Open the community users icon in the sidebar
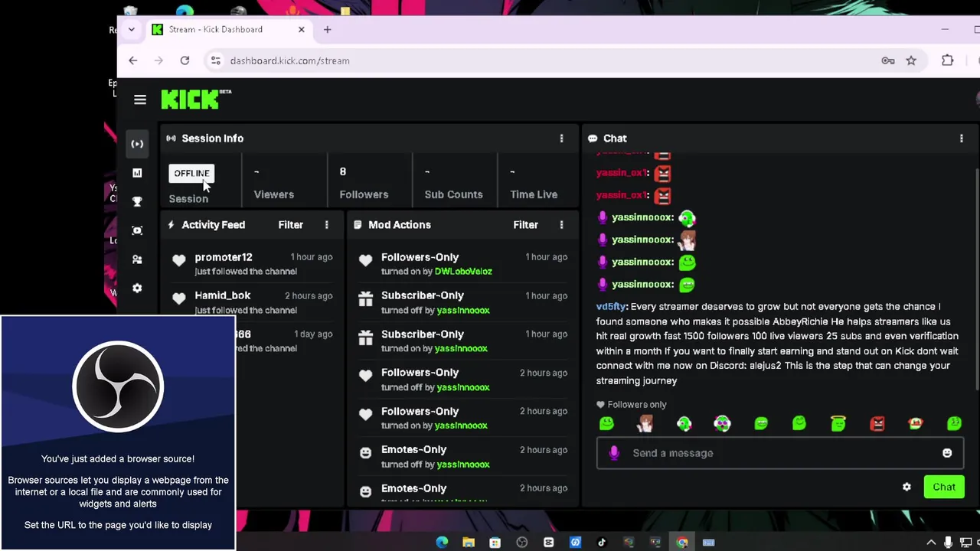 pos(137,259)
